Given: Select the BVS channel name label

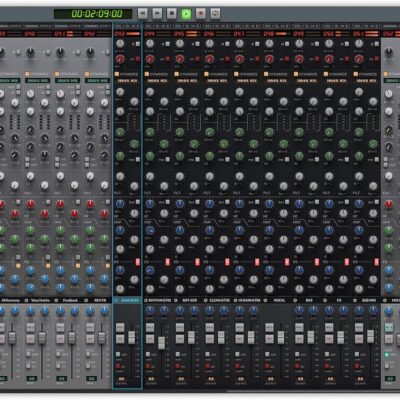Looking at the screenshot, I should click(309, 300).
